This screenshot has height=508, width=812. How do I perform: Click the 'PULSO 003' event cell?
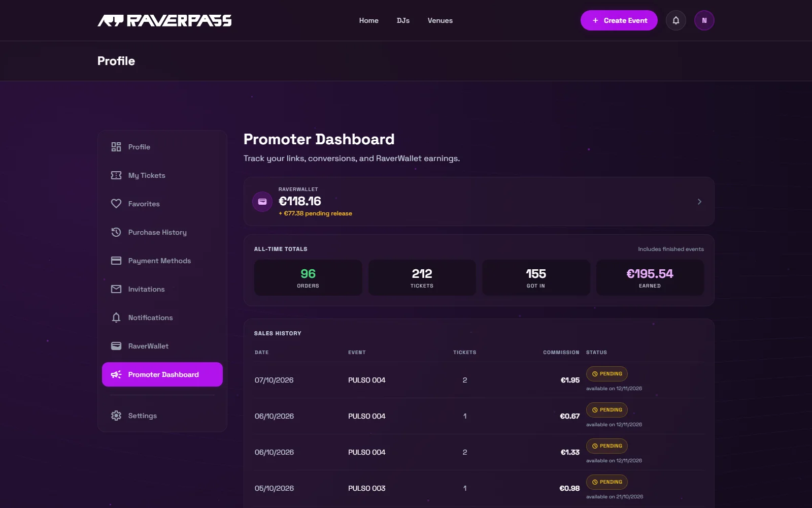point(367,488)
